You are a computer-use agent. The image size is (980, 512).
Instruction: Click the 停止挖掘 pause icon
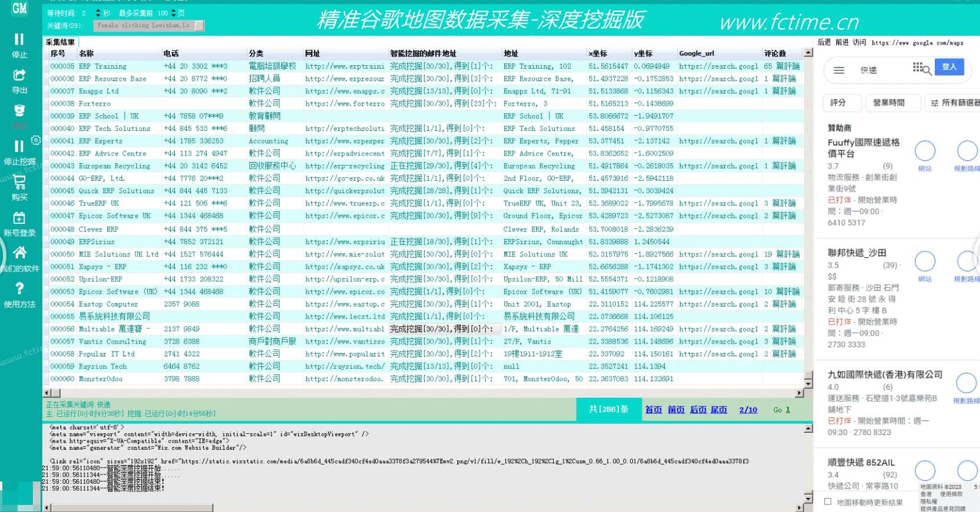pyautogui.click(x=19, y=146)
